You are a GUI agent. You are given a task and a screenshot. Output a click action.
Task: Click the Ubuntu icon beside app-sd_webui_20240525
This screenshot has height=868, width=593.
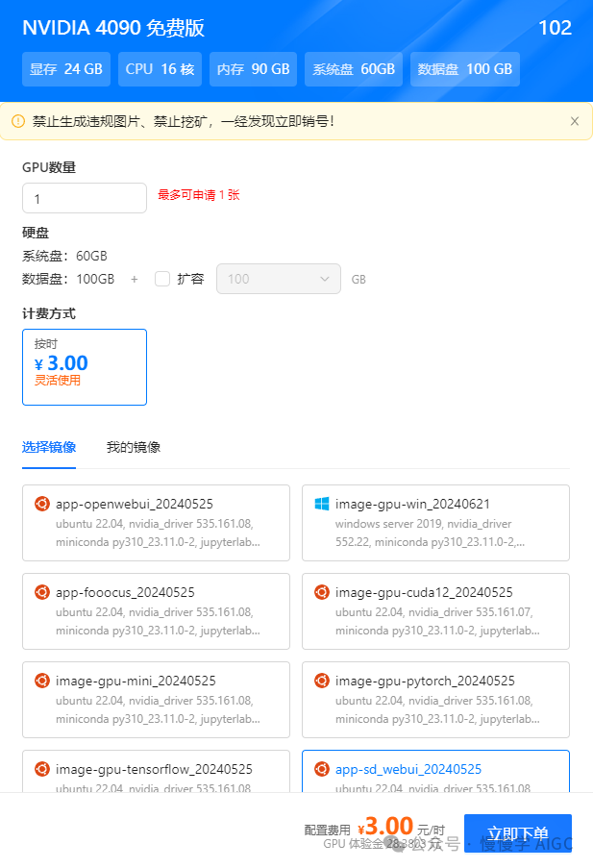coord(322,769)
